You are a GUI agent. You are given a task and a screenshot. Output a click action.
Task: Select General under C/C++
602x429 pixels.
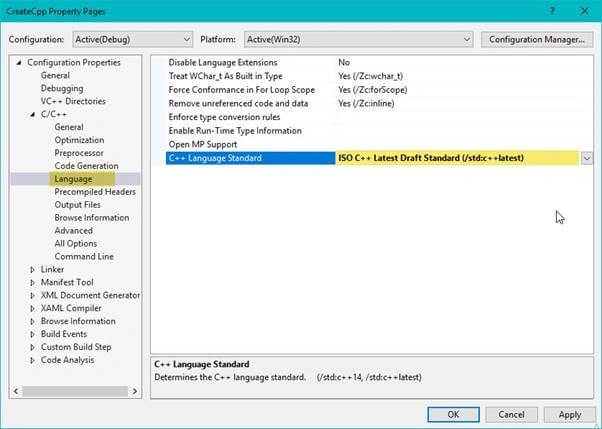[69, 127]
